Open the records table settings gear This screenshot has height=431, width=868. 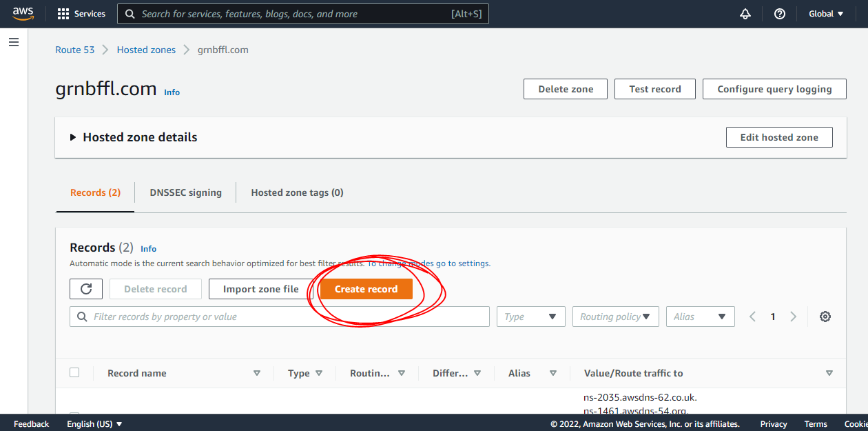click(x=825, y=317)
